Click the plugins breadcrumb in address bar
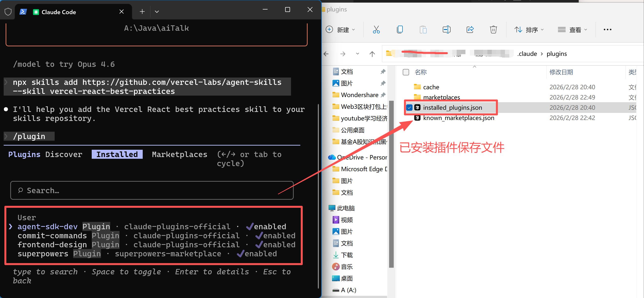This screenshot has height=298, width=644. (556, 54)
